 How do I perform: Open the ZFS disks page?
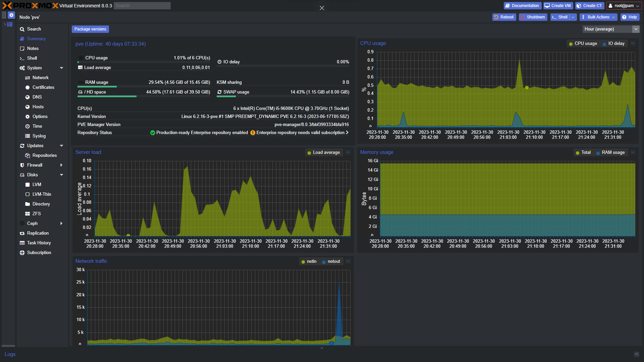36,214
